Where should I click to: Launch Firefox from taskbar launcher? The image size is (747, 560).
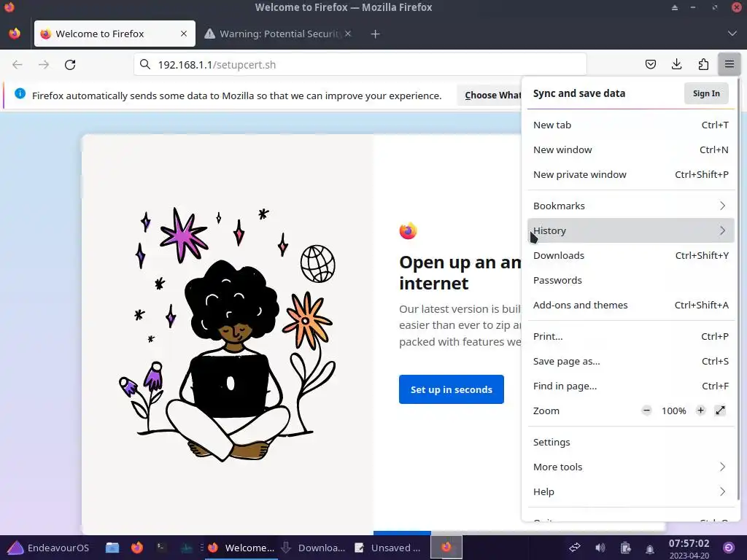[137, 548]
